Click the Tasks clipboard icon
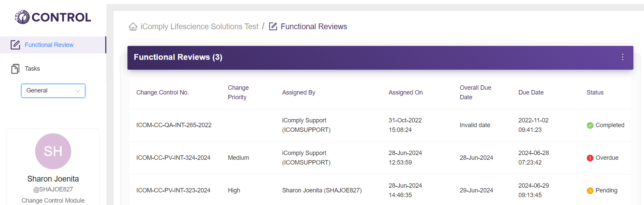 pyautogui.click(x=15, y=69)
